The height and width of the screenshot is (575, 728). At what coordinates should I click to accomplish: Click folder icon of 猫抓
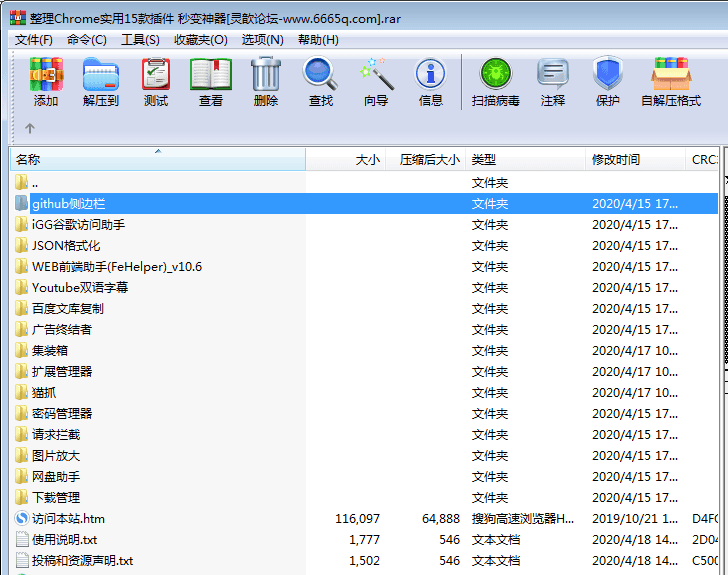coord(21,392)
